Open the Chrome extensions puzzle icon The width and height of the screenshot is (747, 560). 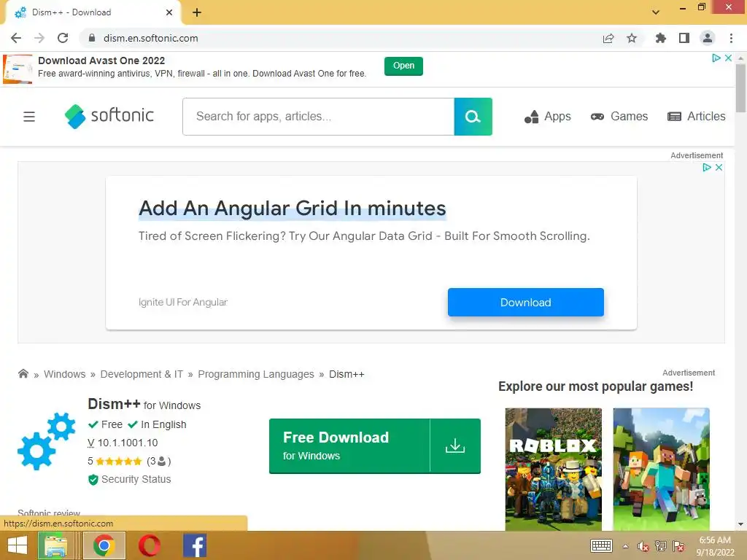[660, 38]
